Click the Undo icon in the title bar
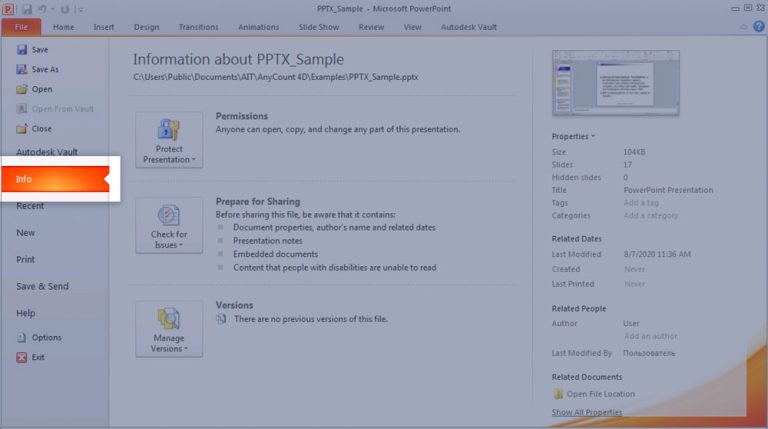Viewport: 768px width, 429px height. pyautogui.click(x=42, y=9)
